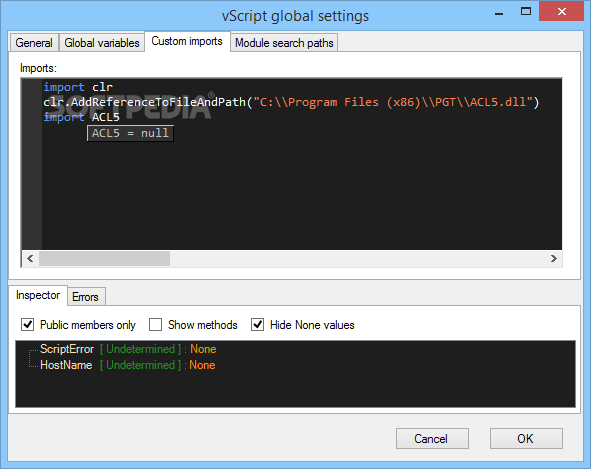591x469 pixels.
Task: Maximize the vScript global settings window
Action: (x=526, y=11)
